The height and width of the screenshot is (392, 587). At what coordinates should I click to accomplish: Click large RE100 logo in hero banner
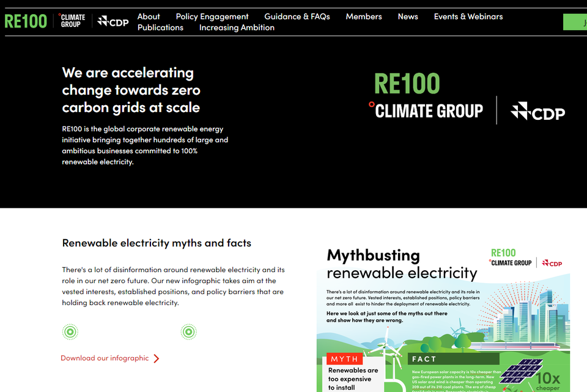(x=407, y=84)
